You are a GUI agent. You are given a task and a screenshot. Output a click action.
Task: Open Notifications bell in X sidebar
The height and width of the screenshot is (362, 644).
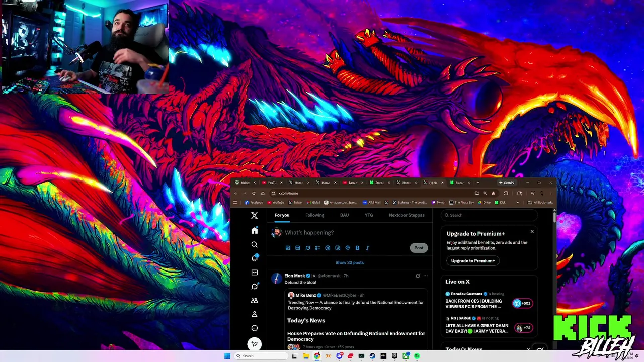click(254, 258)
